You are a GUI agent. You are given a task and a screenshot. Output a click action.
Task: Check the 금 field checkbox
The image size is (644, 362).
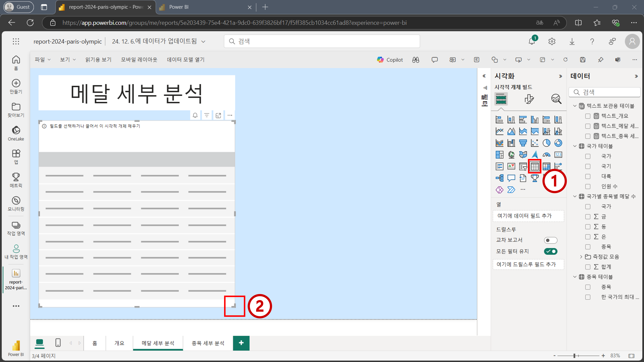pyautogui.click(x=588, y=217)
